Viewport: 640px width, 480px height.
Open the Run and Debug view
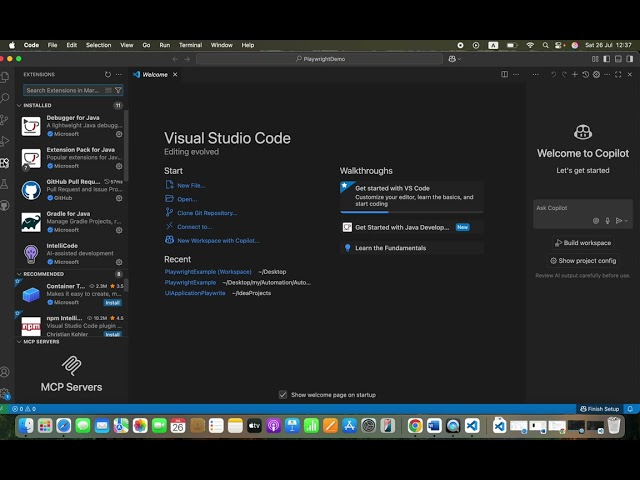tap(4, 141)
